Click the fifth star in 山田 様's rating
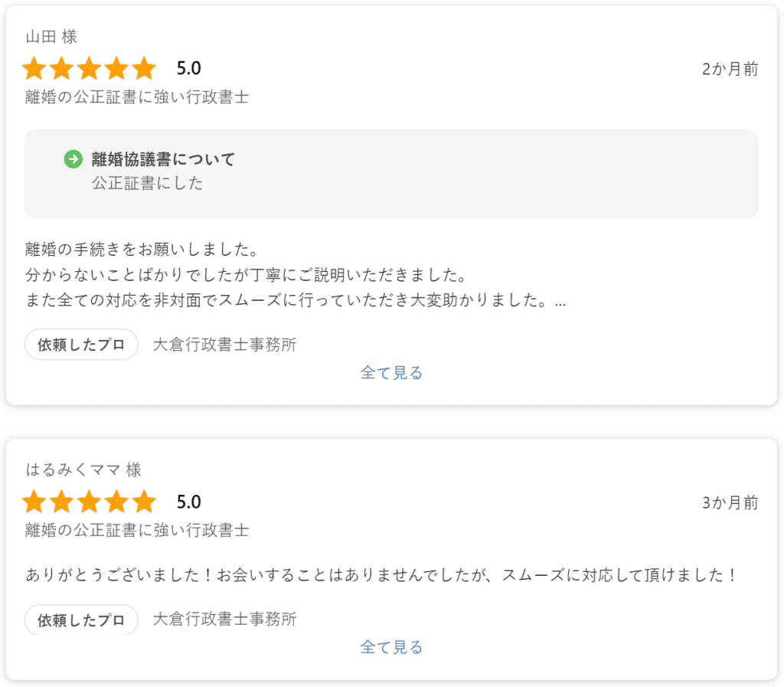The width and height of the screenshot is (784, 687). [x=144, y=69]
